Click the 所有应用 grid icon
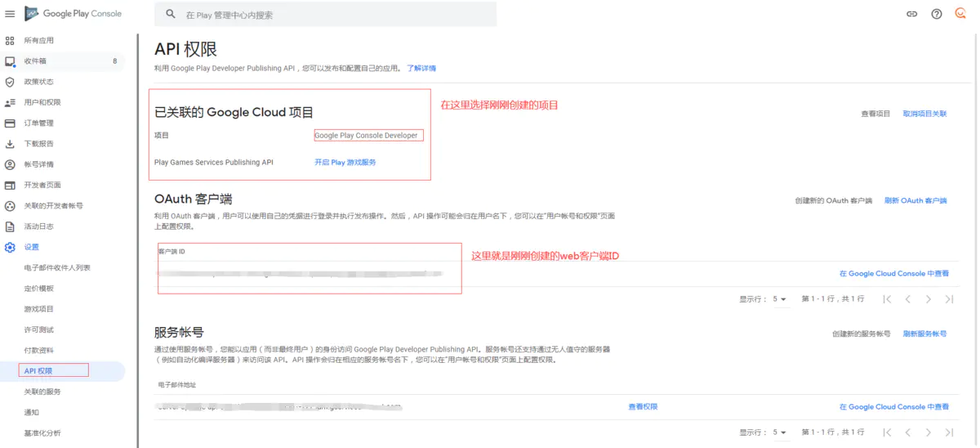The width and height of the screenshot is (980, 448). tap(10, 40)
